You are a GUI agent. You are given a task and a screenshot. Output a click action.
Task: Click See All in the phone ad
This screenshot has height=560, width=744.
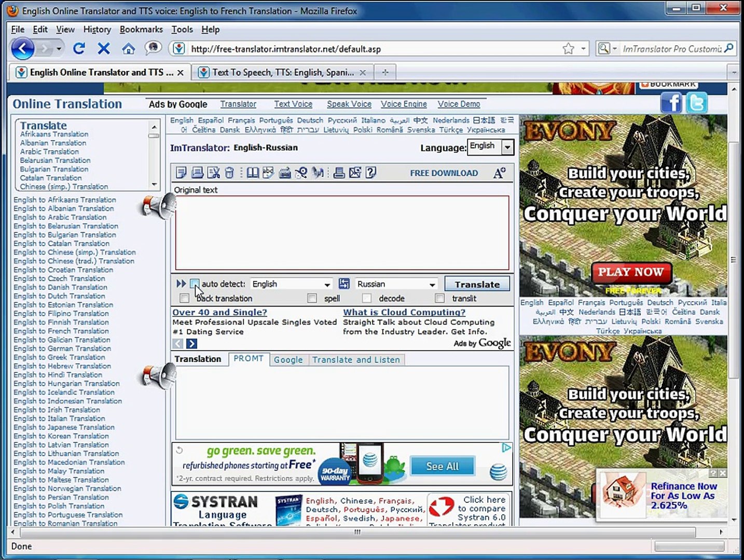click(x=442, y=466)
